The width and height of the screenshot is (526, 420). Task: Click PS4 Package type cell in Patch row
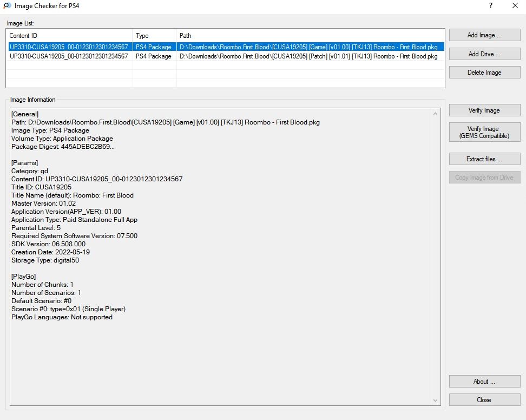pyautogui.click(x=153, y=56)
